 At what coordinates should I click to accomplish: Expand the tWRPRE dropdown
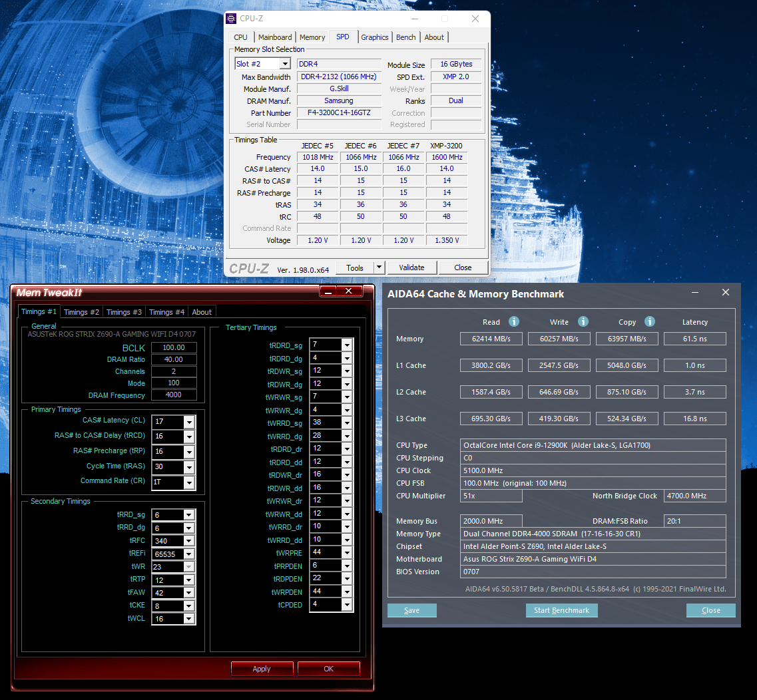347,552
